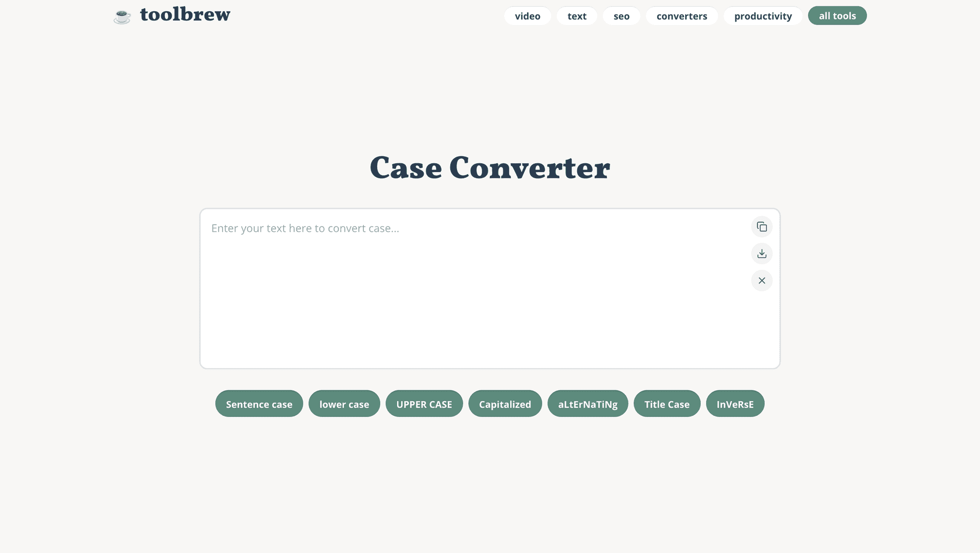Viewport: 980px width, 553px height.
Task: Open the seo tools section
Action: pyautogui.click(x=621, y=16)
